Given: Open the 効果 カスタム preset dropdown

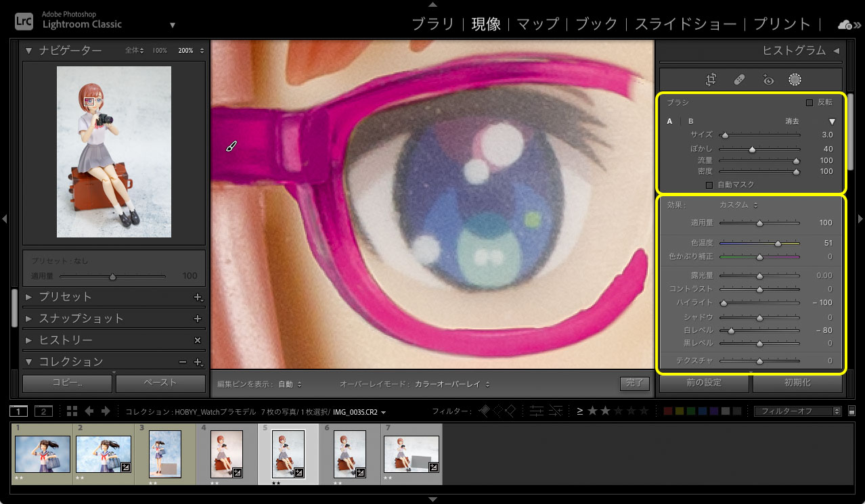Looking at the screenshot, I should pos(738,205).
